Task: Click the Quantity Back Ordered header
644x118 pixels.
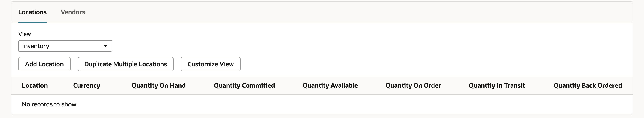Action: click(x=587, y=85)
